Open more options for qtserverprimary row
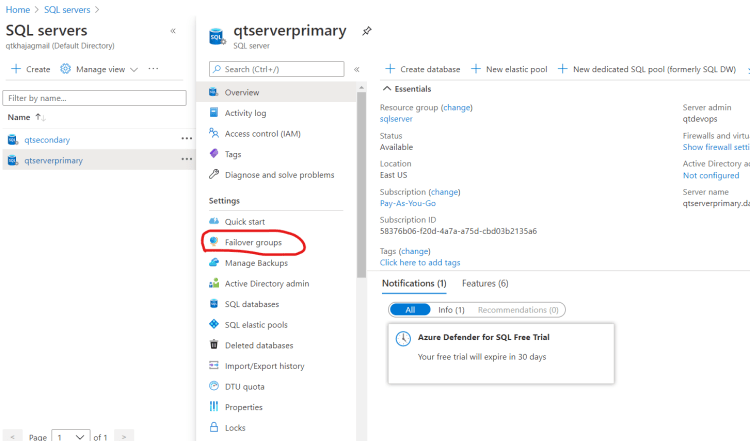750x441 pixels. 187,159
